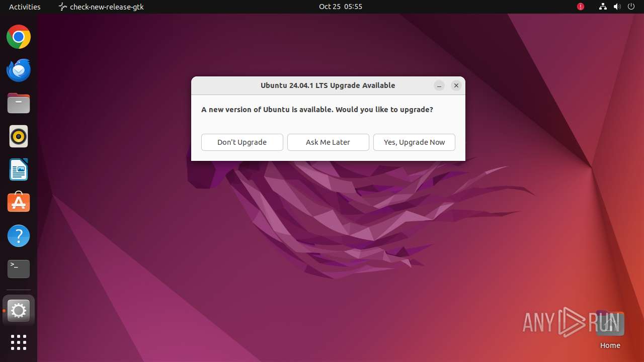Launch Terminal from the dock
This screenshot has width=644, height=362.
(x=19, y=269)
